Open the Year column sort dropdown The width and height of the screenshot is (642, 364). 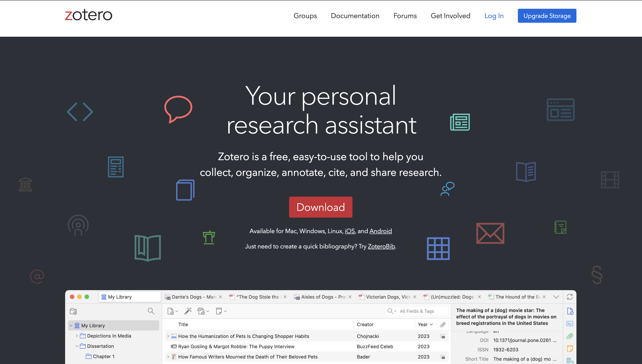coord(432,324)
